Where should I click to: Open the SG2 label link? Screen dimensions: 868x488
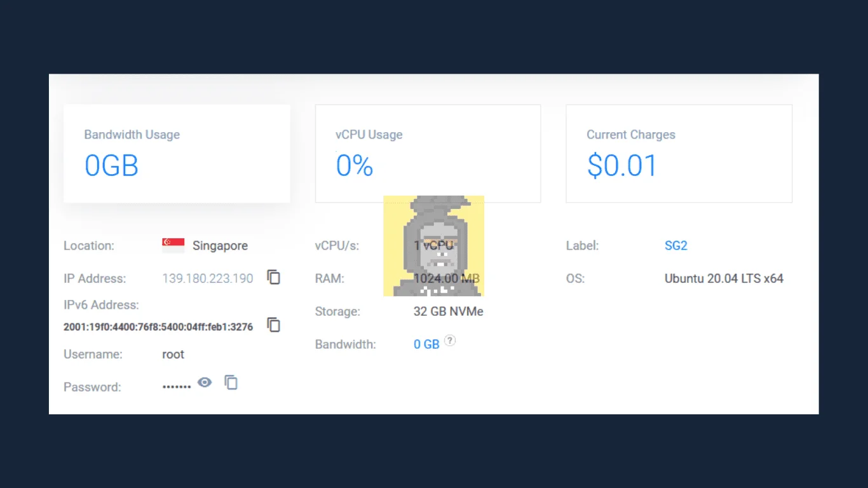pos(676,246)
